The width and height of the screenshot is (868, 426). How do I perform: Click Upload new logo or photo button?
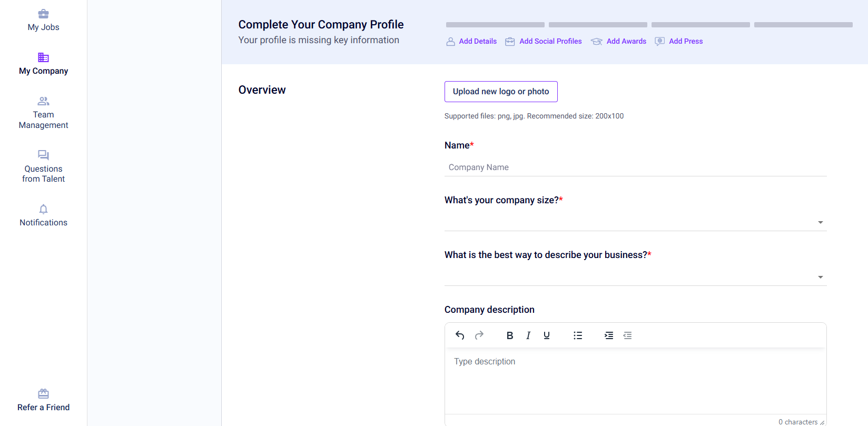(x=501, y=92)
